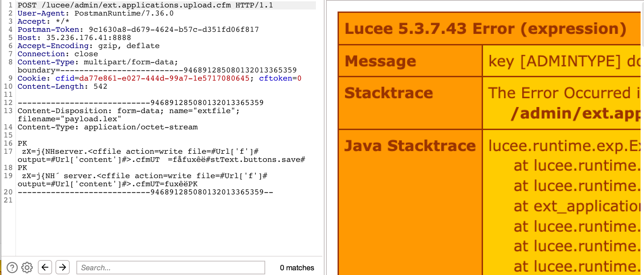Open the help question mark icon
The width and height of the screenshot is (644, 275).
(x=12, y=268)
